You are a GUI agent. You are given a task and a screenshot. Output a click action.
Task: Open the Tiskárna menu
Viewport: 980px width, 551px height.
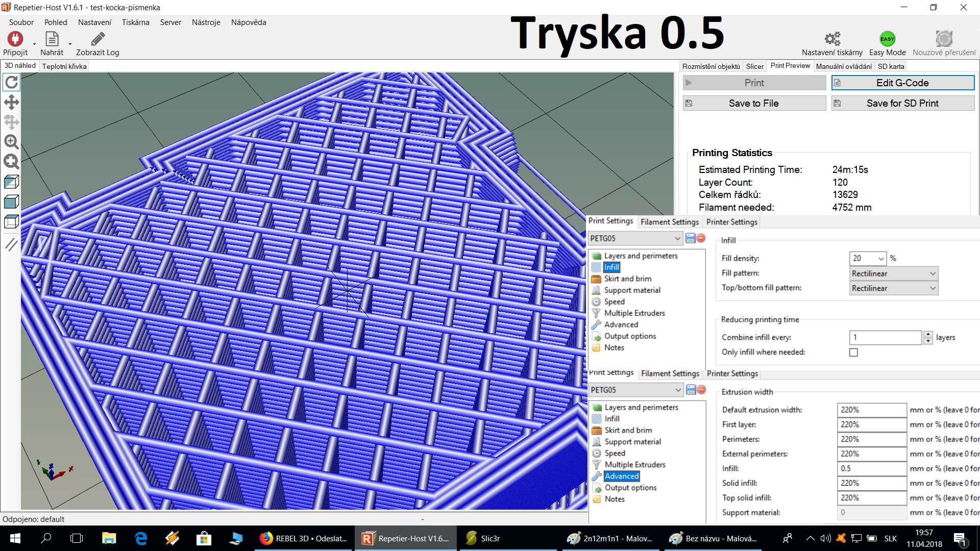pyautogui.click(x=135, y=22)
